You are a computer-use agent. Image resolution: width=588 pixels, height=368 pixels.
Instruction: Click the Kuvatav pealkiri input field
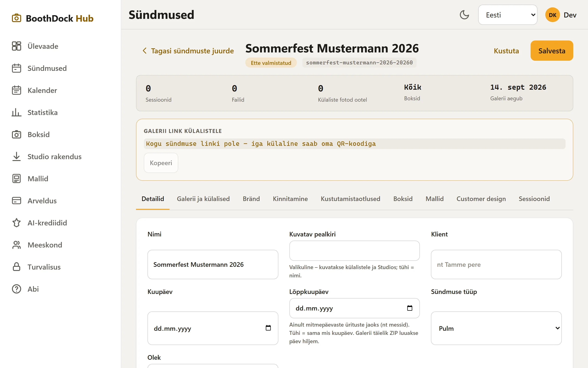pyautogui.click(x=354, y=251)
